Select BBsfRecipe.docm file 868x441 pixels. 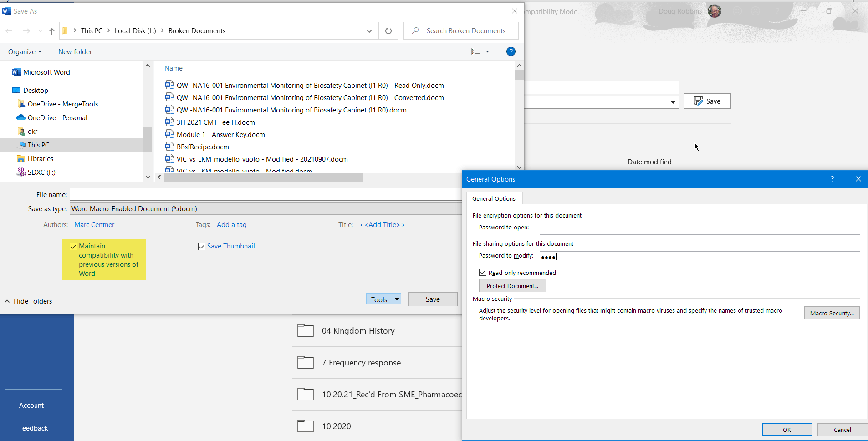pos(203,147)
